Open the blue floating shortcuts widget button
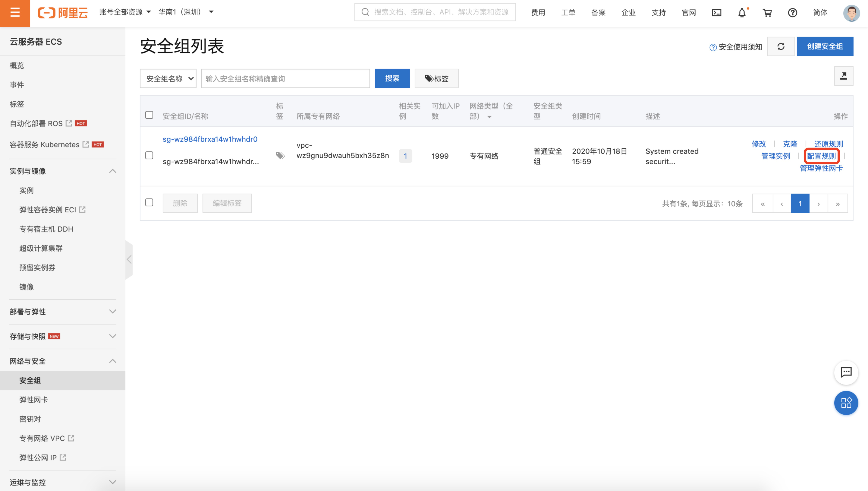868x491 pixels. [846, 403]
